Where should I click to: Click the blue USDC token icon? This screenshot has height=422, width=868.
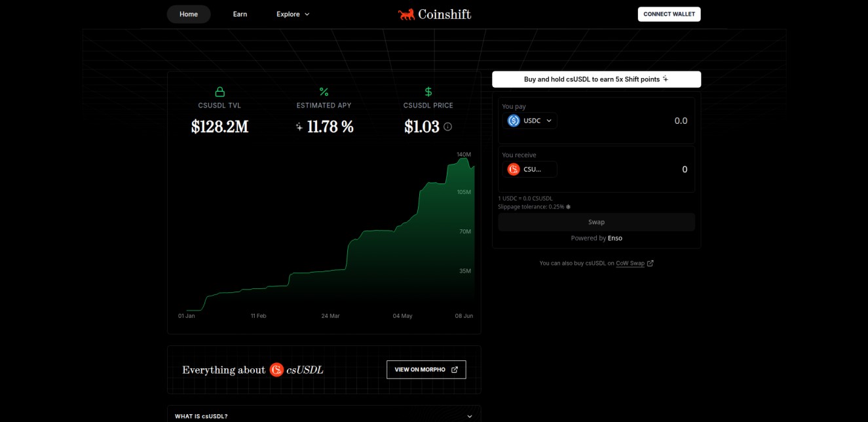coord(514,121)
